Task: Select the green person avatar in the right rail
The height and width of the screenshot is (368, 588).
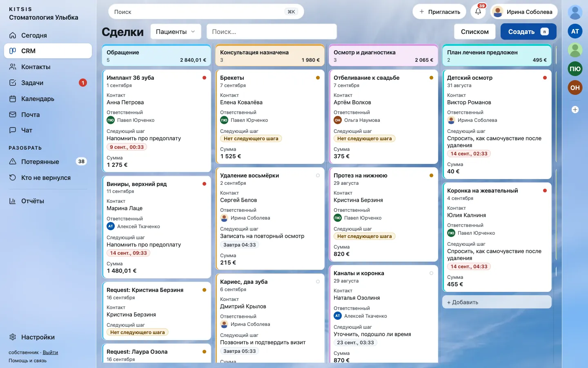Action: (575, 50)
